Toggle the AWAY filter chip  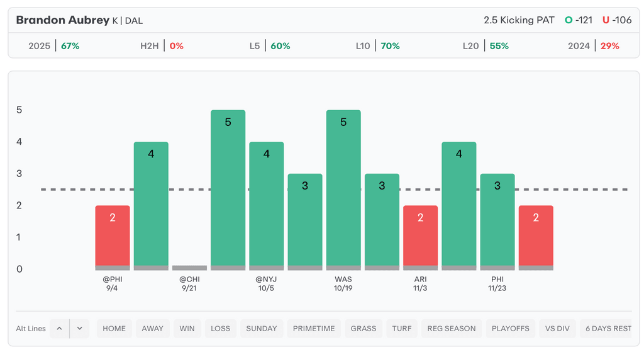(152, 328)
